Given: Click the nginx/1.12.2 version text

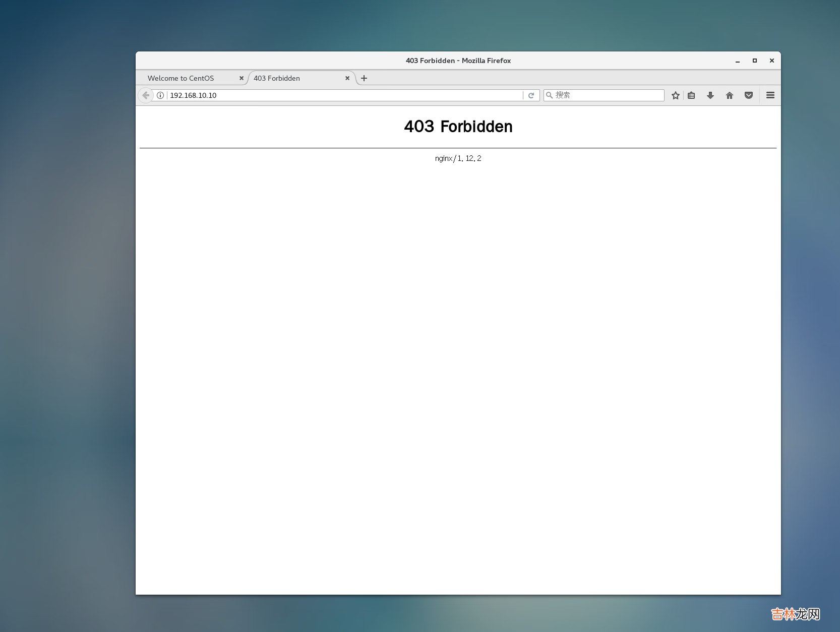Looking at the screenshot, I should coord(458,158).
